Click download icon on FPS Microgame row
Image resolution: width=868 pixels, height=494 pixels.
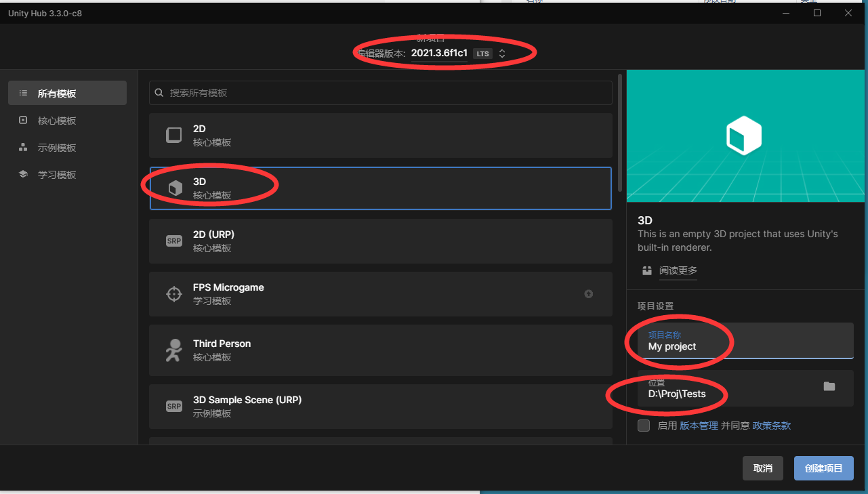tap(588, 294)
